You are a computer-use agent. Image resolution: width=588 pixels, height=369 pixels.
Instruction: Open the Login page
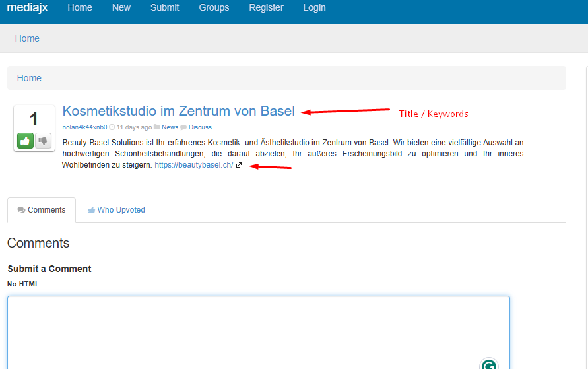(x=314, y=8)
